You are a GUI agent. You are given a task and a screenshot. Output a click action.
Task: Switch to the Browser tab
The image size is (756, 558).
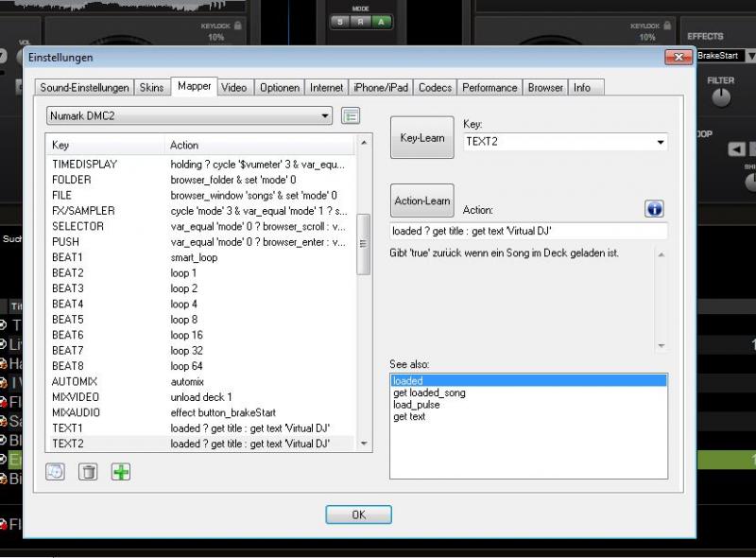click(x=545, y=87)
